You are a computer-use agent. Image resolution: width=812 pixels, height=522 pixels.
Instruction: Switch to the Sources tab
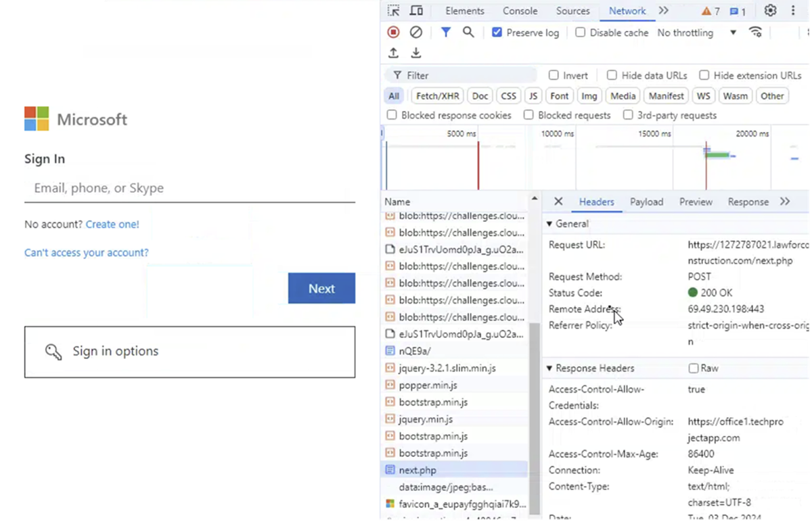pos(573,11)
